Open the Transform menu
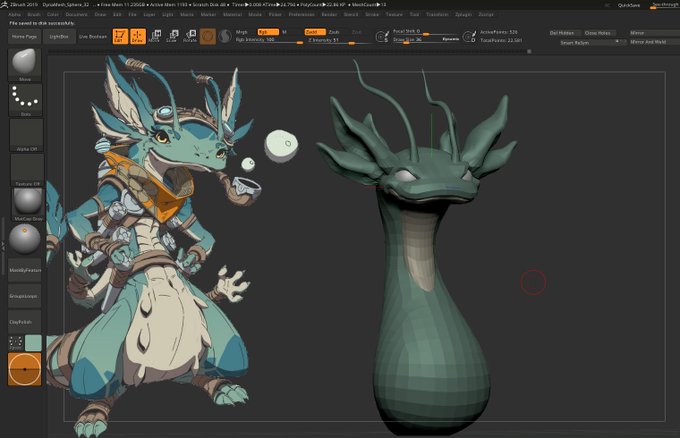 point(437,15)
